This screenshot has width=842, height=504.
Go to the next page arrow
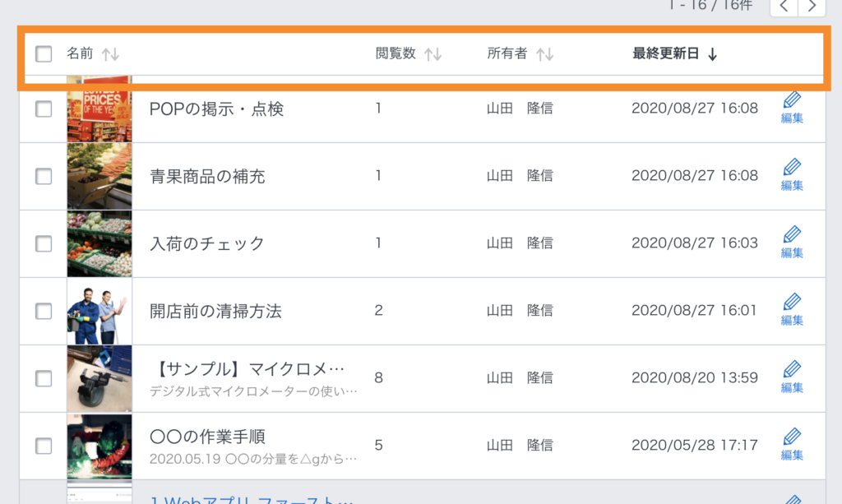(812, 7)
